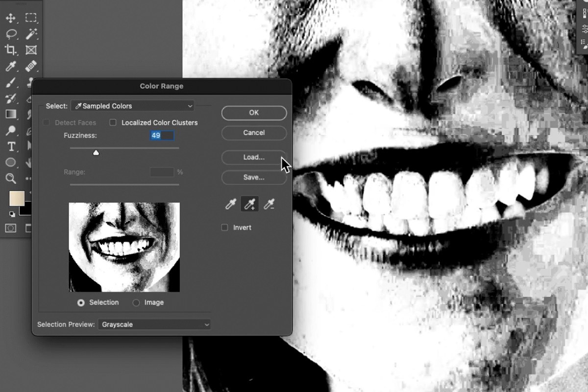Select the Dodge tool
The image size is (588, 392).
(11, 130)
